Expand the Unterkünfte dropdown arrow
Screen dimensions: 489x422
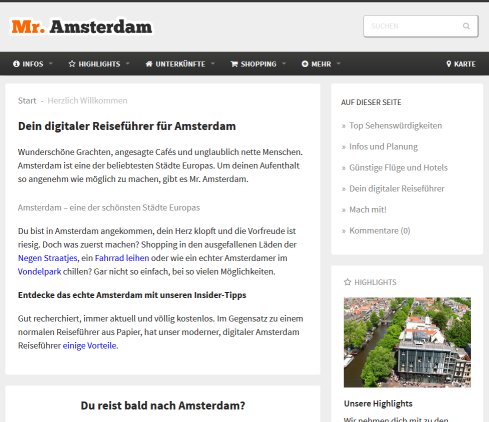pos(213,63)
